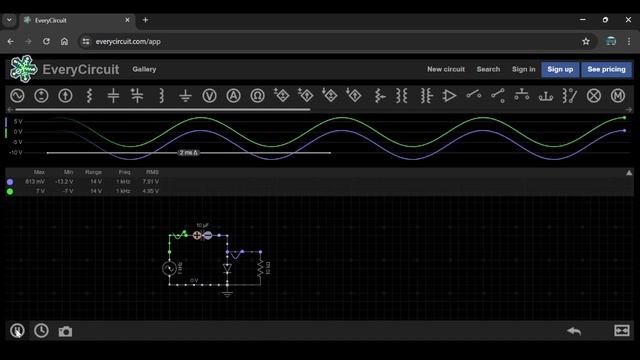Click the 7.91 V RMS value
The height and width of the screenshot is (360, 640).
(x=151, y=182)
